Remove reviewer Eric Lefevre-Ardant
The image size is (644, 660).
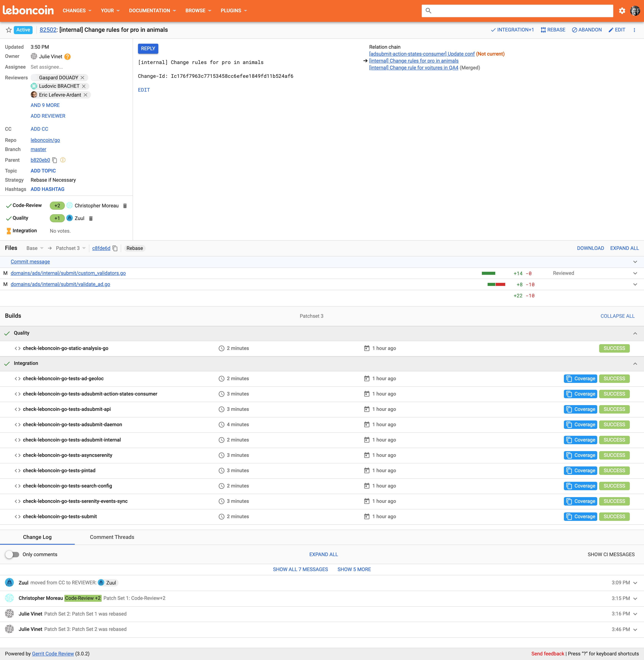(x=85, y=95)
